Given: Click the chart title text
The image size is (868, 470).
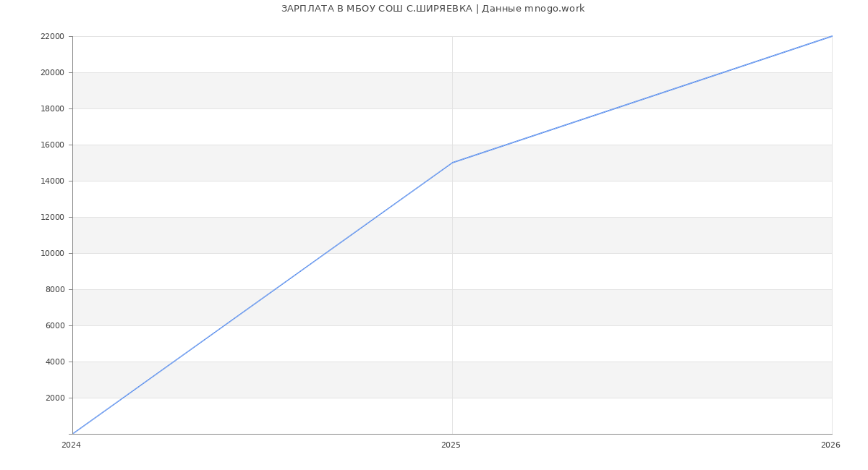Looking at the screenshot, I should coord(433,9).
